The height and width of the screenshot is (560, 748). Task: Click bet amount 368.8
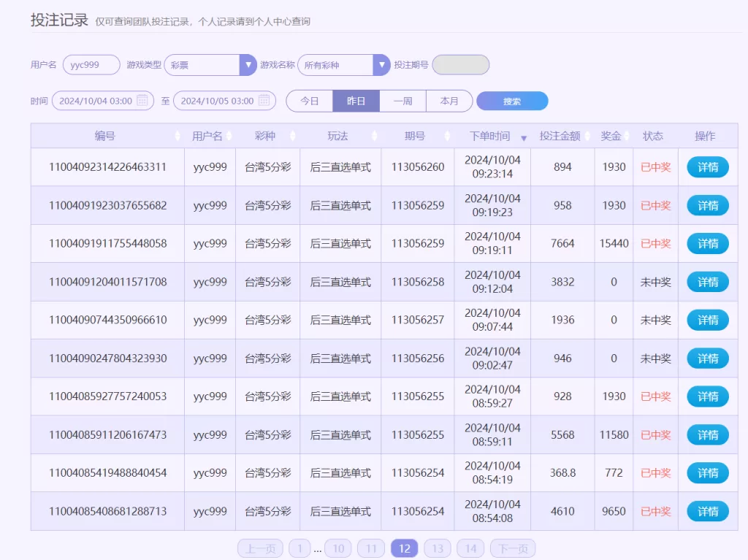click(562, 472)
